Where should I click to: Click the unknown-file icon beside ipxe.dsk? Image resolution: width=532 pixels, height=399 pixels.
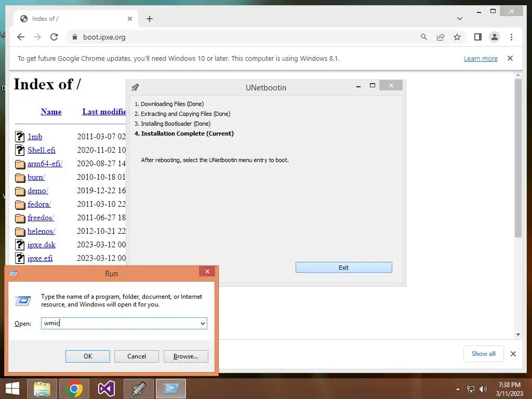click(x=20, y=245)
